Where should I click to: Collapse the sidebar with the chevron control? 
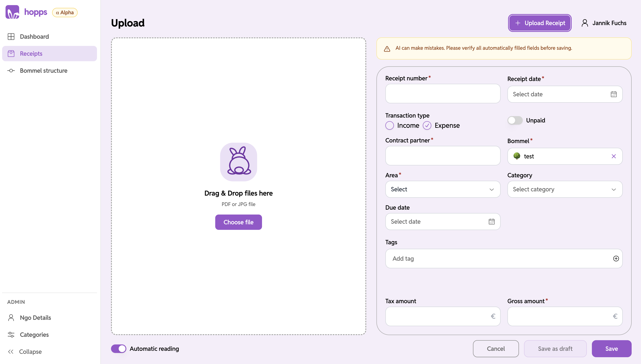point(11,351)
